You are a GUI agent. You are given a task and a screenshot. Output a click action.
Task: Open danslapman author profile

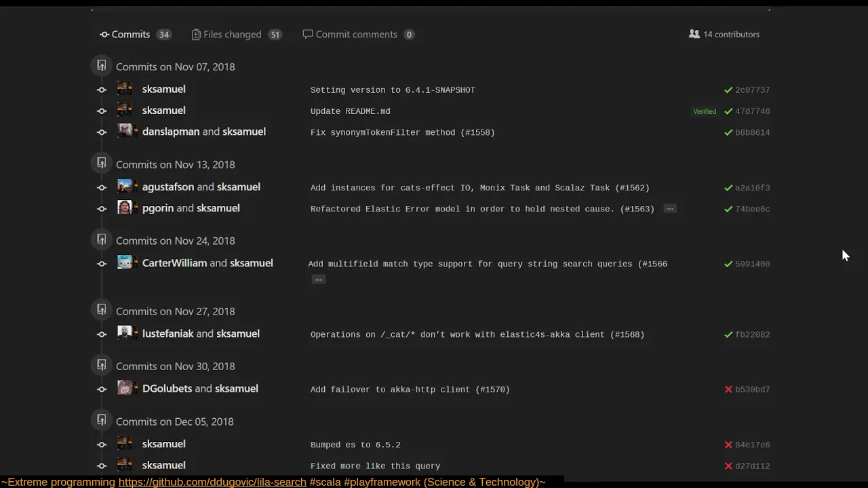click(171, 131)
